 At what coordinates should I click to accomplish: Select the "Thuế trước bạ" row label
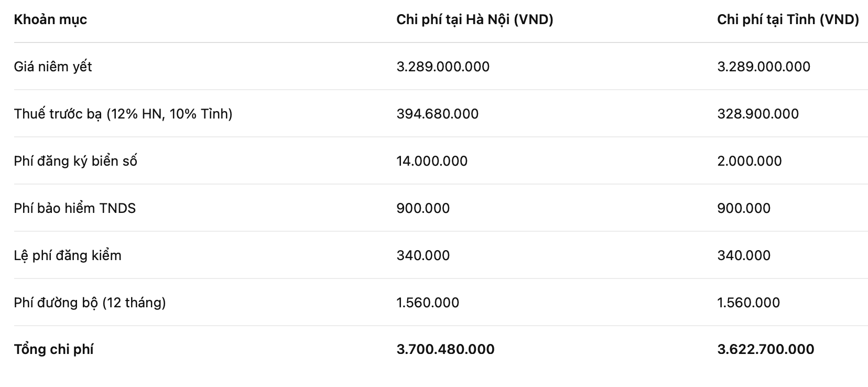(123, 114)
